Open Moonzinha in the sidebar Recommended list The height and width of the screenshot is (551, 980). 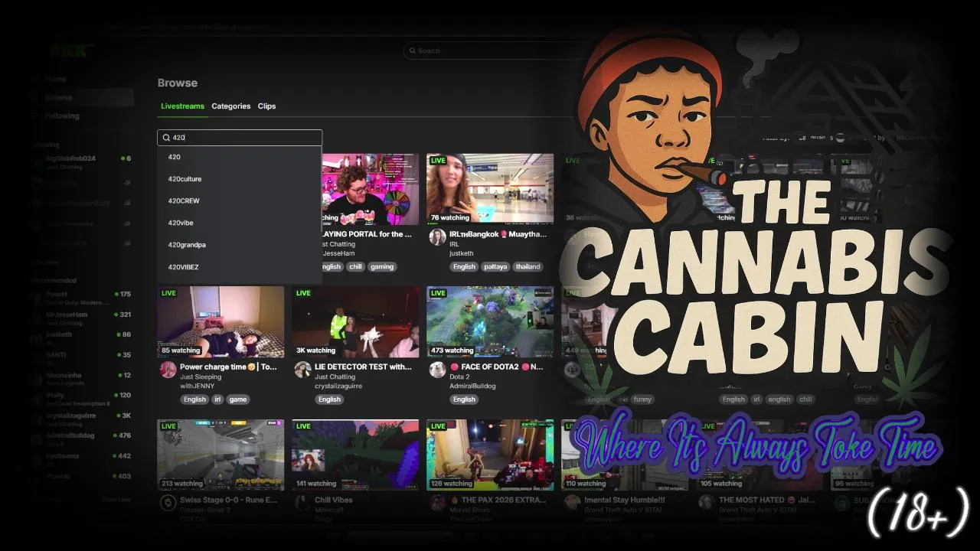point(83,379)
